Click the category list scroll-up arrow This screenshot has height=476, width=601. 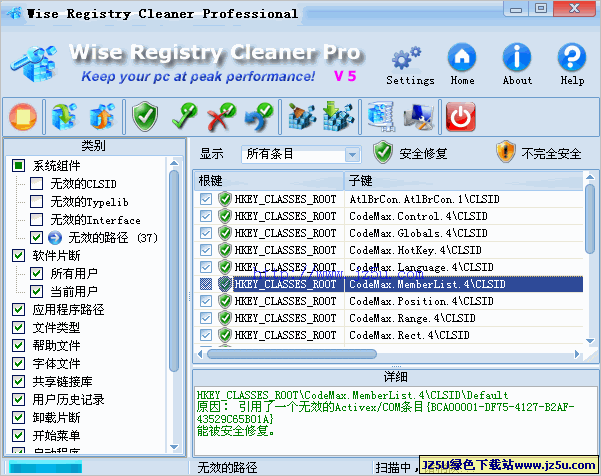174,163
